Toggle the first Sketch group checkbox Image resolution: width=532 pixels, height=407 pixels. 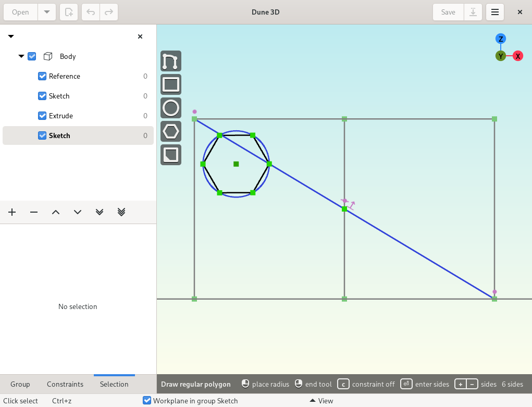(42, 96)
